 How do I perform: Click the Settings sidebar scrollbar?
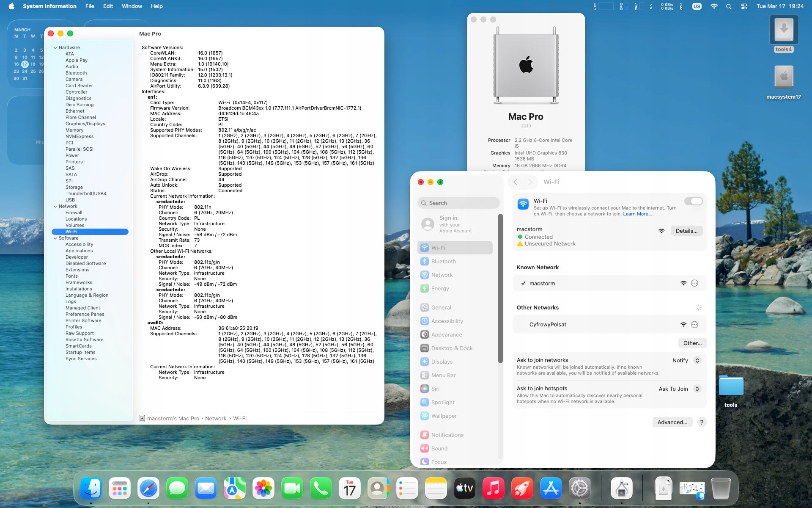tap(500, 288)
